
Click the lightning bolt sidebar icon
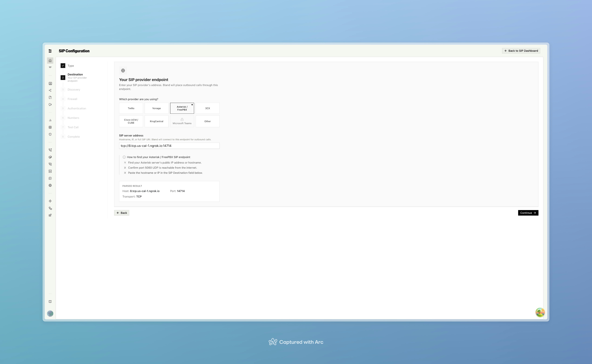click(x=50, y=201)
